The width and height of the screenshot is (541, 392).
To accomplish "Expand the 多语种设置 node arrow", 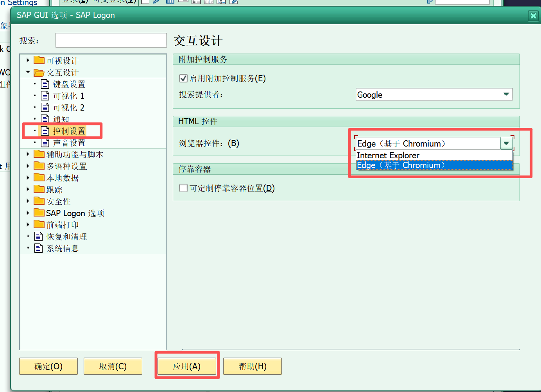I will pyautogui.click(x=28, y=166).
